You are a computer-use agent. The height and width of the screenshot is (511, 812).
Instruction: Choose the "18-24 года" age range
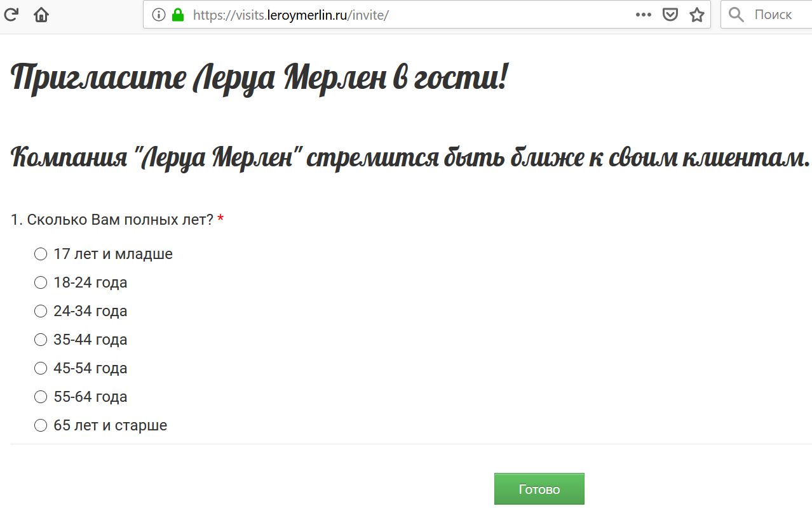(41, 282)
